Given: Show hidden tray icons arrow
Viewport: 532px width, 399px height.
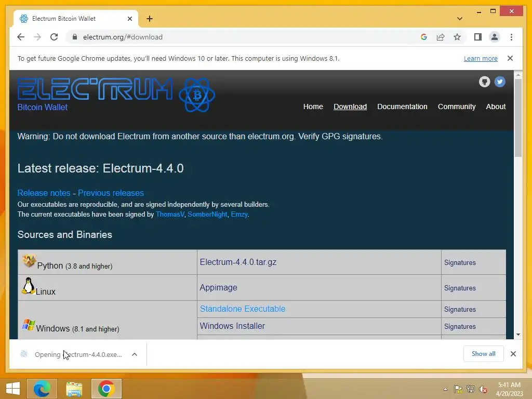Looking at the screenshot, I should [x=445, y=389].
